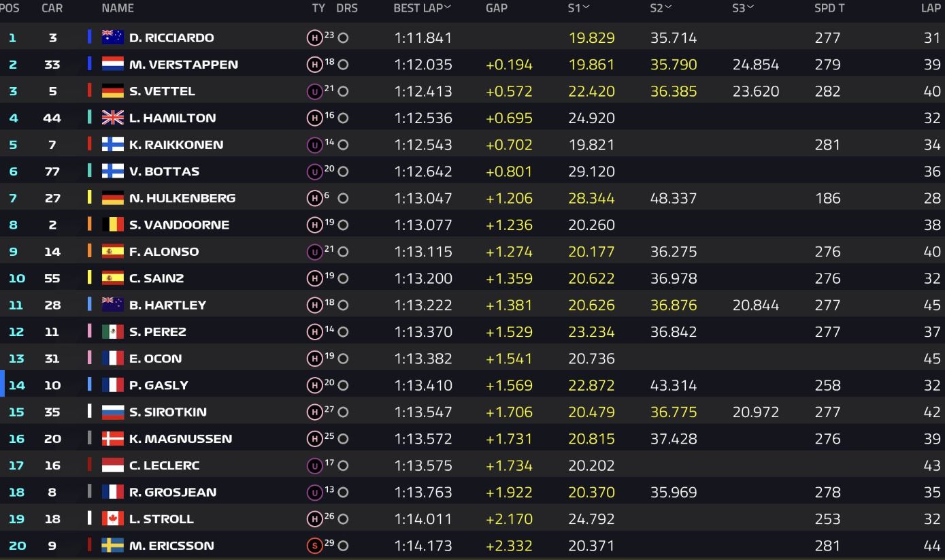This screenshot has height=560, width=945.
Task: Click Ricciardo's Australian flag icon
Action: click(112, 37)
